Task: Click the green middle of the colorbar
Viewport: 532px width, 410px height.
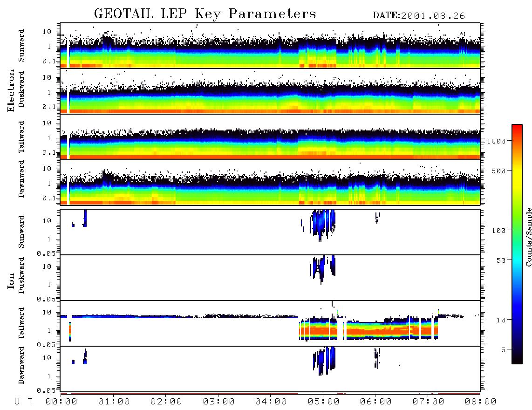Action: pos(517,217)
